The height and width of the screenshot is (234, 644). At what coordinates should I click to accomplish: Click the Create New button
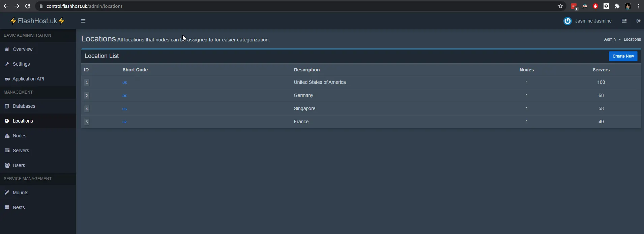623,56
